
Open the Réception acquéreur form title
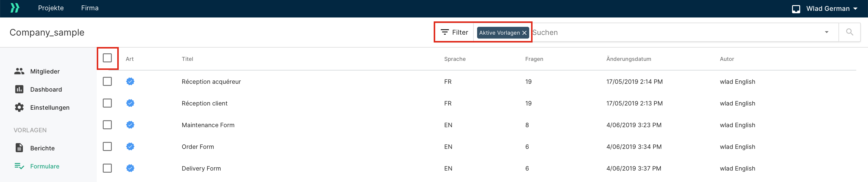point(211,82)
